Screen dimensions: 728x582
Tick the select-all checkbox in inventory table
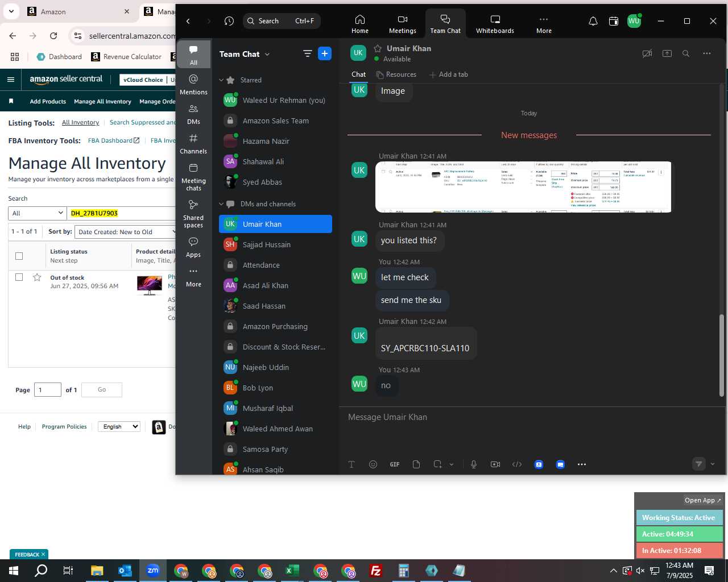[x=19, y=256]
